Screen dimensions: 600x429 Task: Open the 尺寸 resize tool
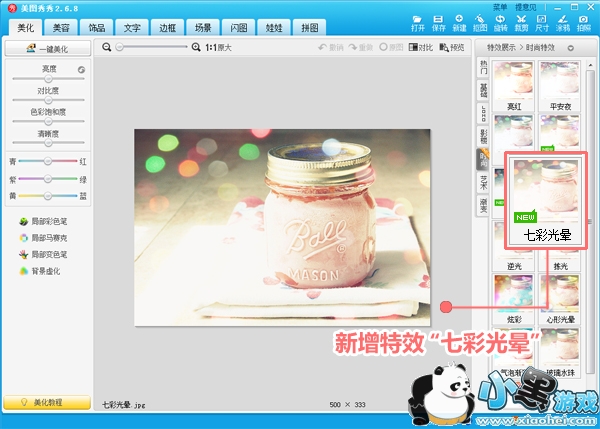(x=542, y=23)
